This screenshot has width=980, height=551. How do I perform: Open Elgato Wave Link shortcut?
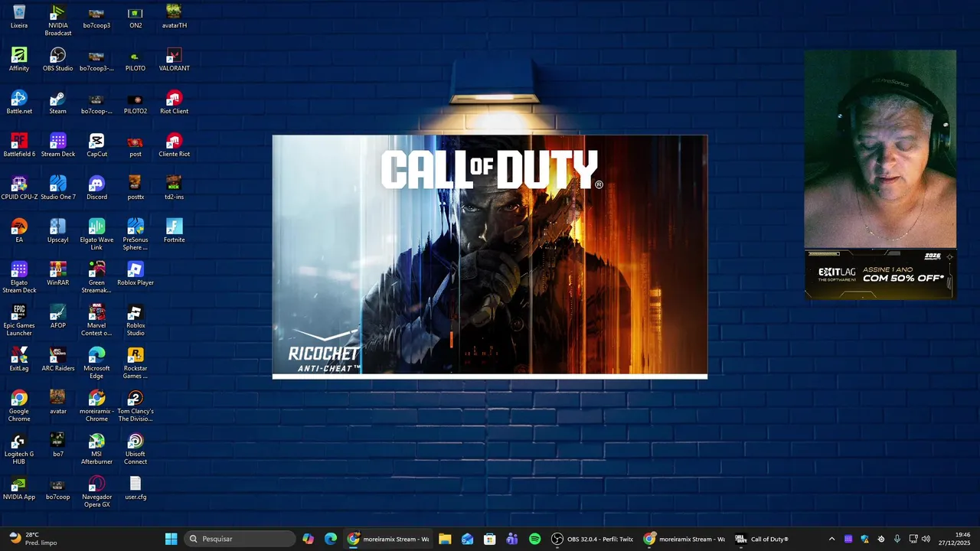pos(96,235)
